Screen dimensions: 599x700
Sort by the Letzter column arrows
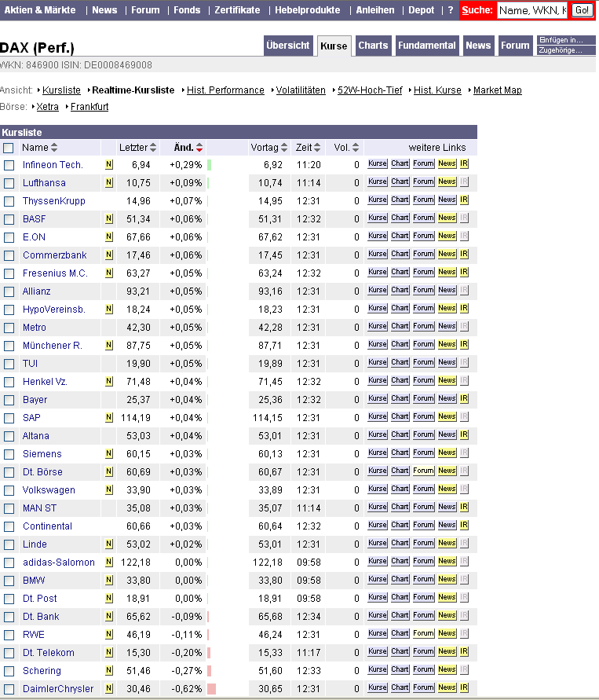point(153,148)
